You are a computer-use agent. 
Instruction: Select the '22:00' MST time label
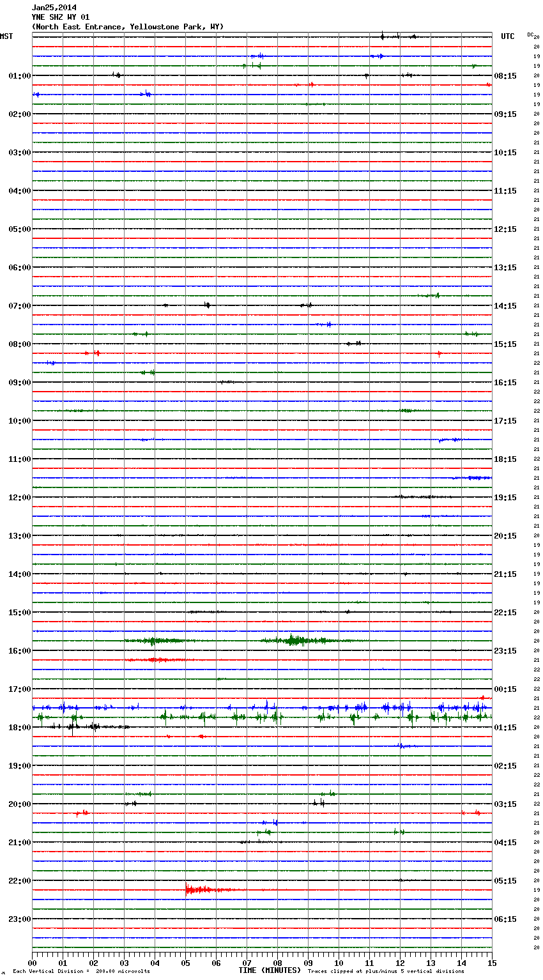click(x=20, y=881)
